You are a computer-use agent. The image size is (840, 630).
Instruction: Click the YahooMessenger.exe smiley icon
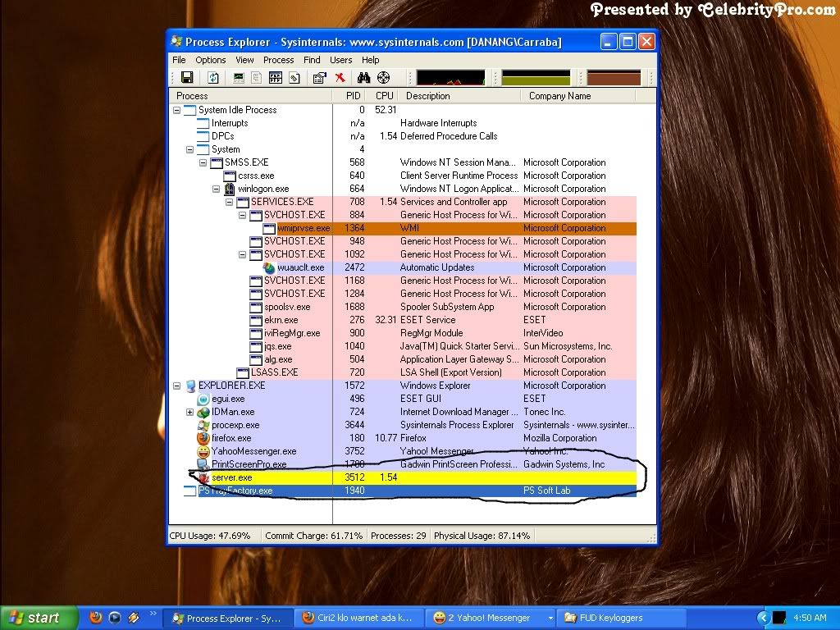[203, 452]
